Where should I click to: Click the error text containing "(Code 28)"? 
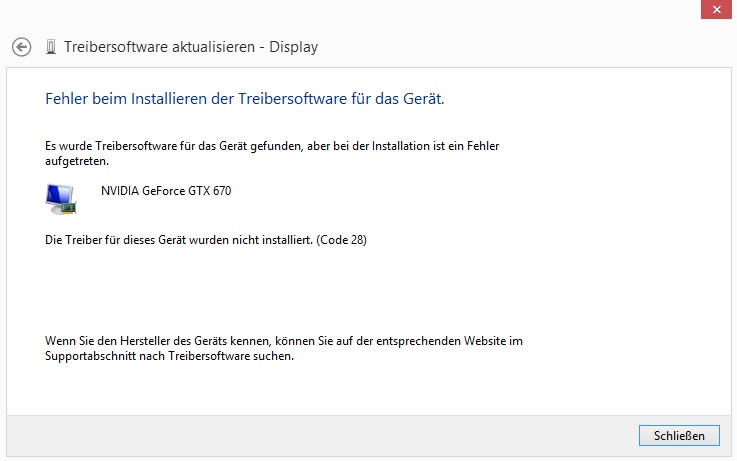[x=206, y=240]
